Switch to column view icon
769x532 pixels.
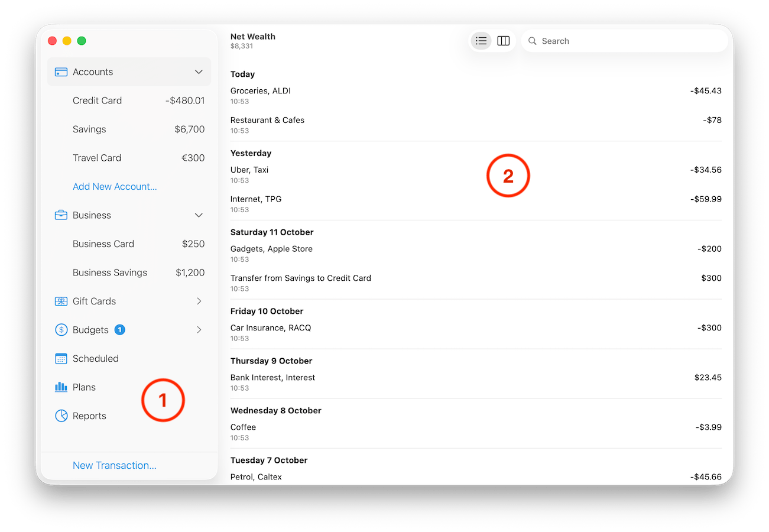[504, 41]
